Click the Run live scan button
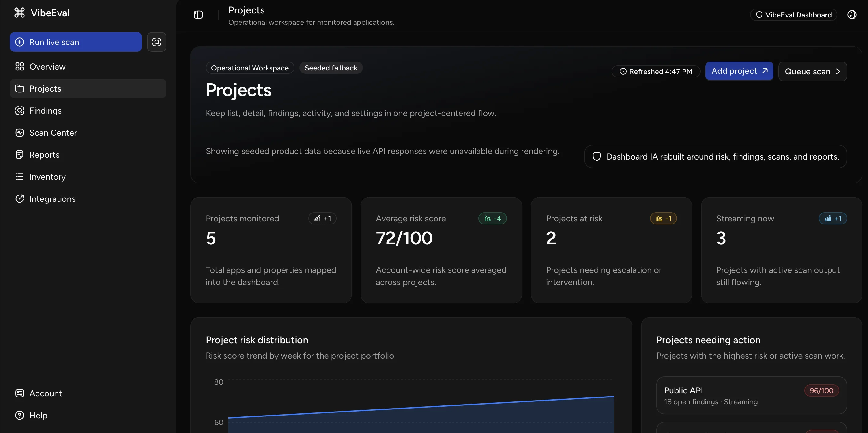The width and height of the screenshot is (868, 433). 76,42
